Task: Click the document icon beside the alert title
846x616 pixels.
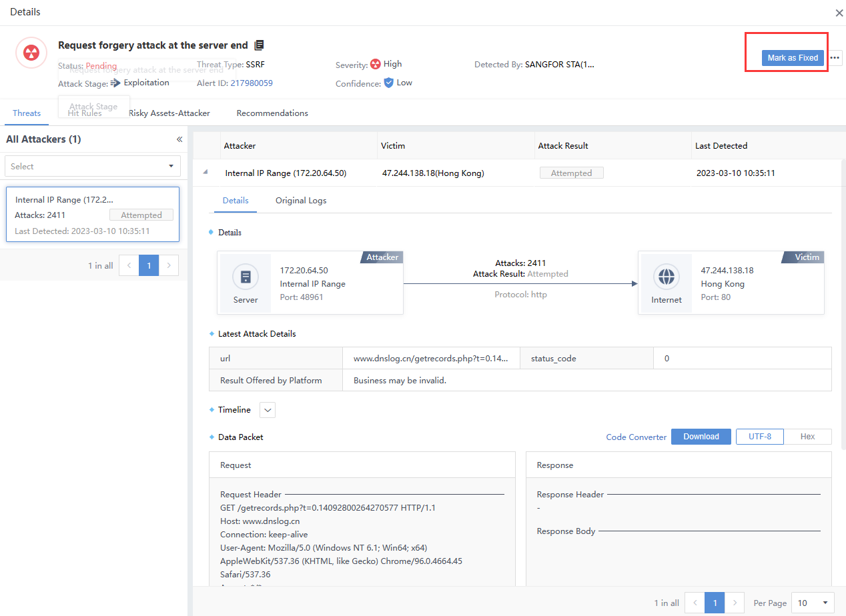Action: tap(260, 45)
